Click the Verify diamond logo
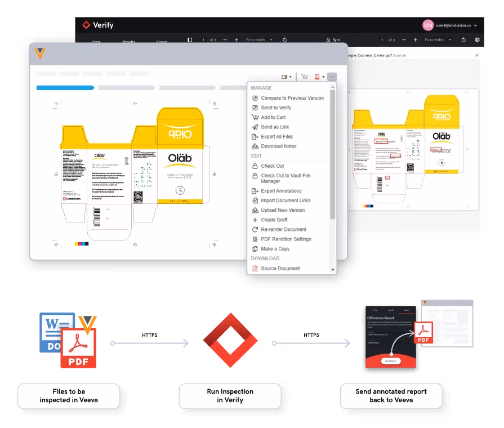 (86, 25)
